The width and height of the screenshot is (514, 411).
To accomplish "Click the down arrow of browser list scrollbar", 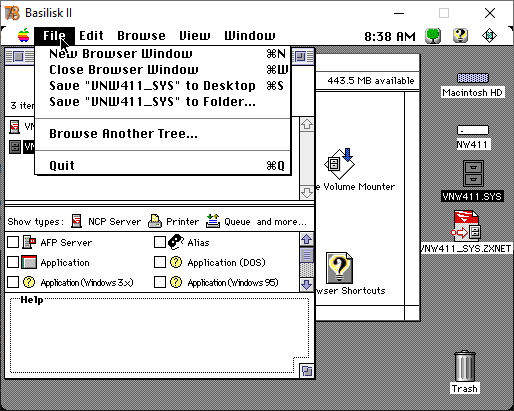I will click(x=307, y=193).
